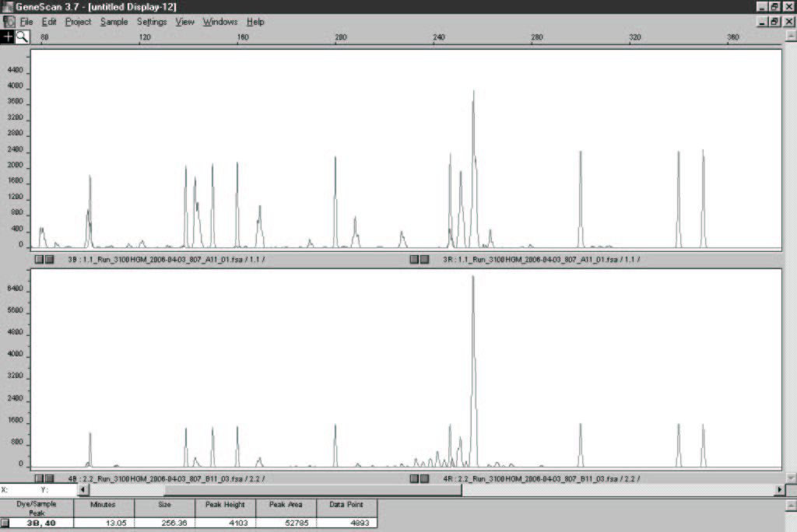The image size is (797, 532).
Task: Open the Sample menu
Action: pyautogui.click(x=114, y=22)
